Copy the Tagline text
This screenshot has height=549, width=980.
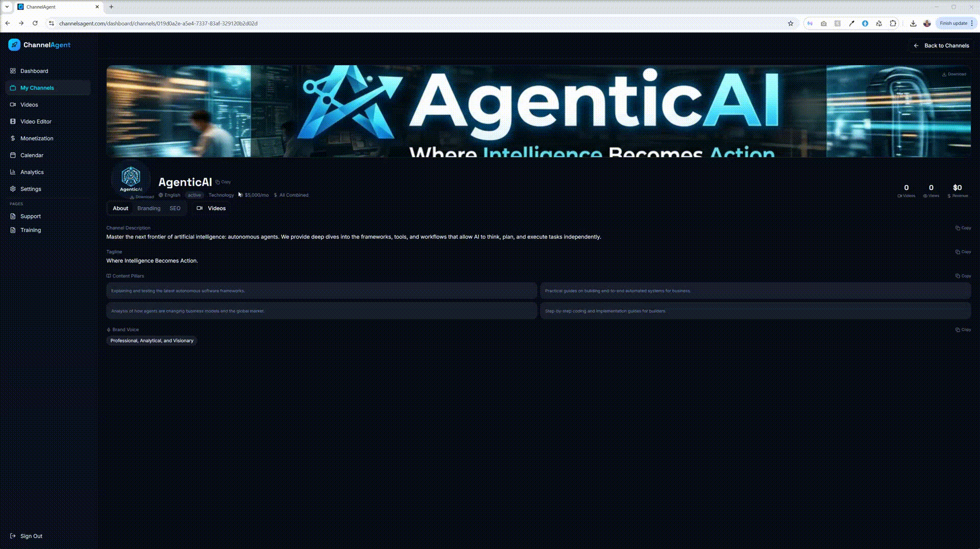click(x=963, y=252)
